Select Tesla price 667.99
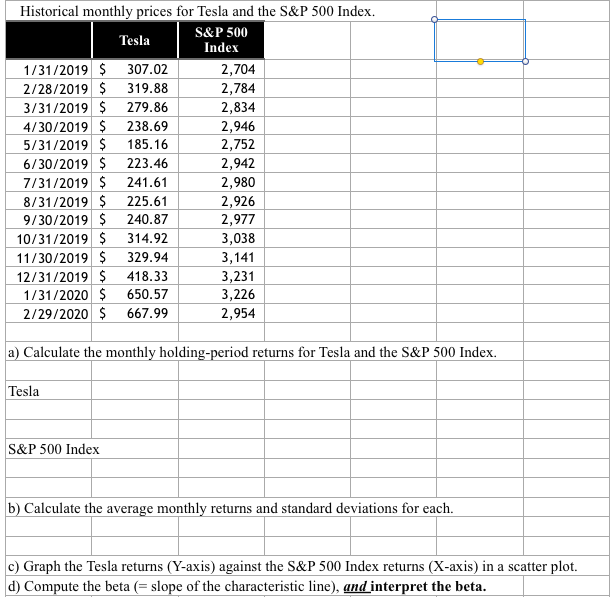Image resolution: width=610 pixels, height=597 pixels. tap(135, 313)
